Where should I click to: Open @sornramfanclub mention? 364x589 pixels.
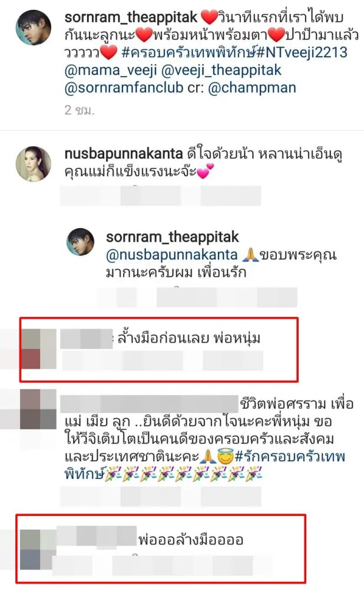124,88
